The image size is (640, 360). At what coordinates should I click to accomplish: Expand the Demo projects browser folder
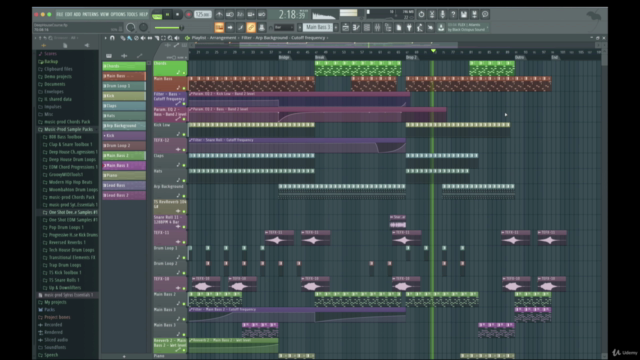coord(55,77)
